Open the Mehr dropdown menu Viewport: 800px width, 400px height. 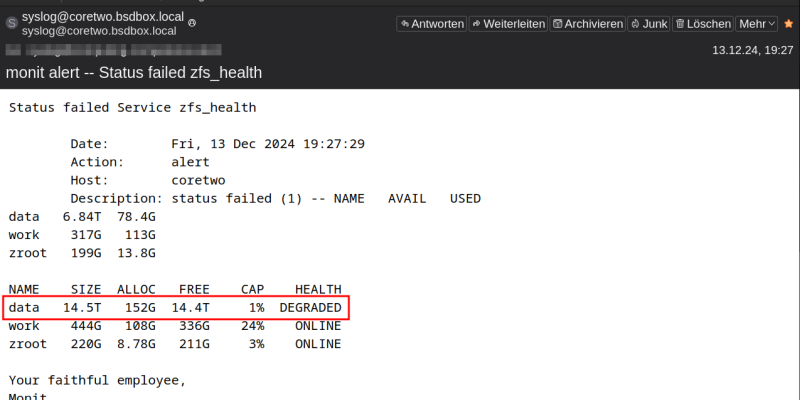pyautogui.click(x=757, y=23)
